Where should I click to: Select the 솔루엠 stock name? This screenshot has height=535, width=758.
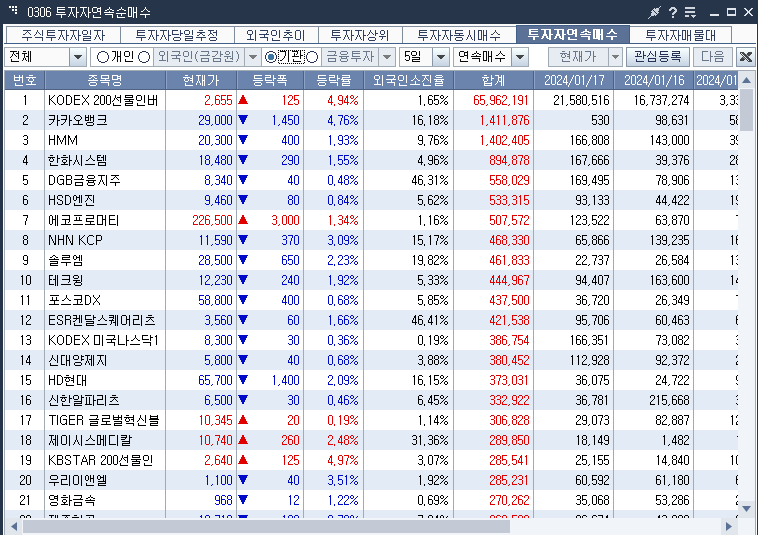point(65,260)
